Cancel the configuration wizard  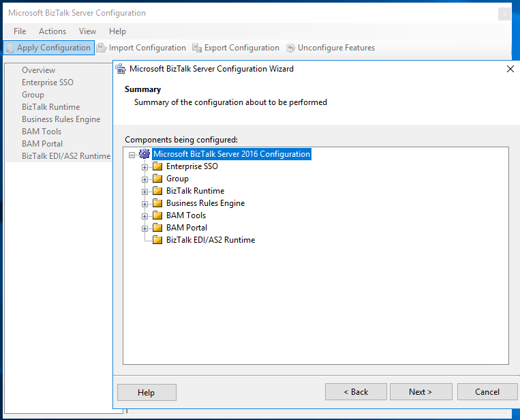coord(487,392)
